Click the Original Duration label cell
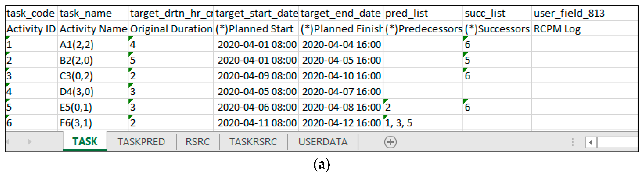 171,29
